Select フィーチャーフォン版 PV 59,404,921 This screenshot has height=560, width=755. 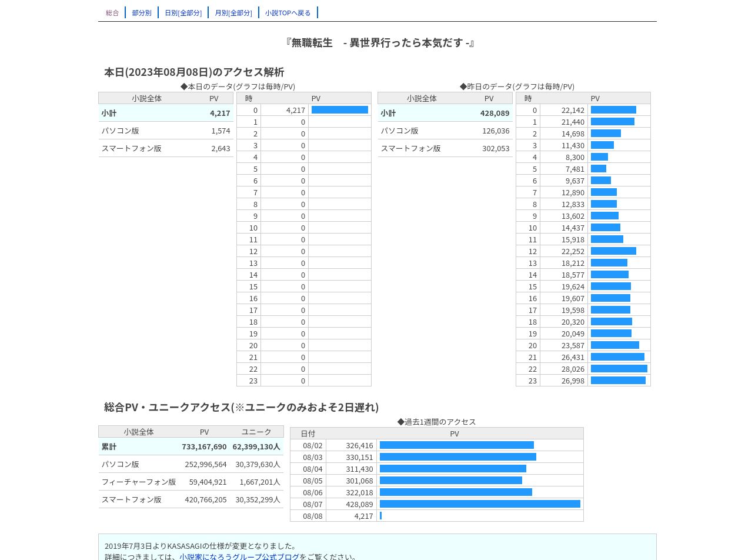pos(208,482)
